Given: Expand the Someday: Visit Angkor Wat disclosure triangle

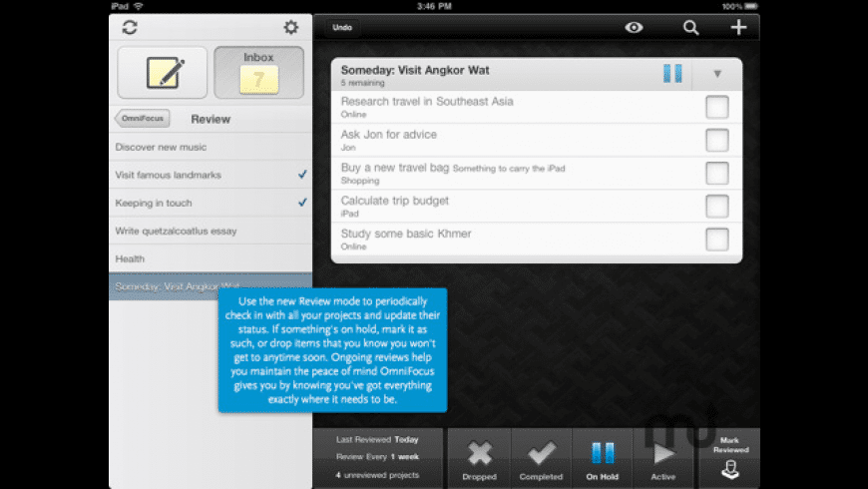Looking at the screenshot, I should pyautogui.click(x=717, y=74).
